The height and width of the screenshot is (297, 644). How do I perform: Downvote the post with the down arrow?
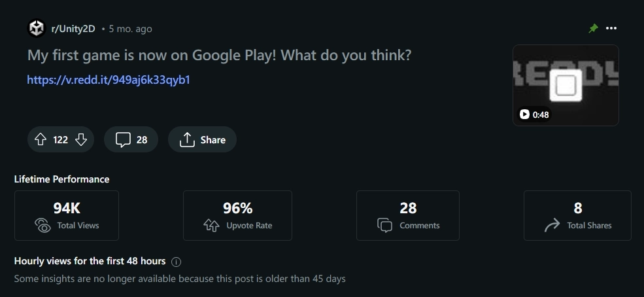pyautogui.click(x=81, y=139)
